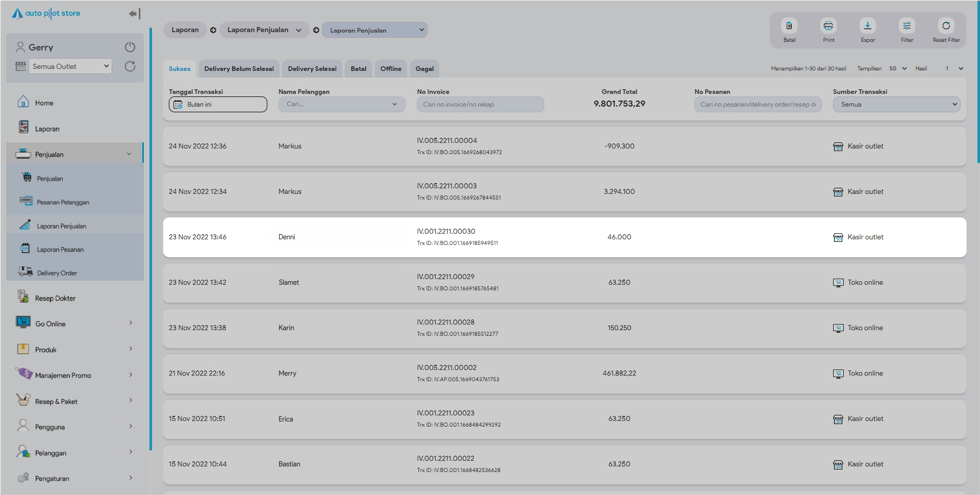
Task: Open Laporan Pesanan in sidebar
Action: click(60, 250)
